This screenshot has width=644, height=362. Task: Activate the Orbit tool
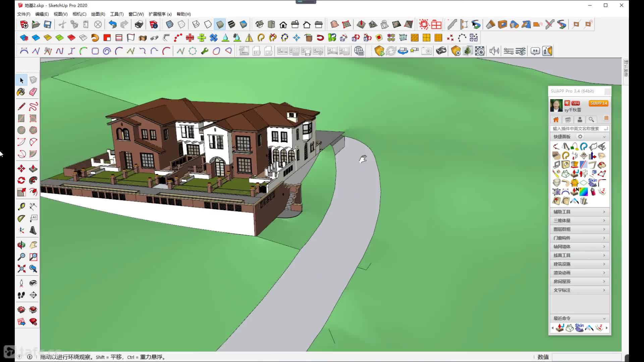[21, 245]
